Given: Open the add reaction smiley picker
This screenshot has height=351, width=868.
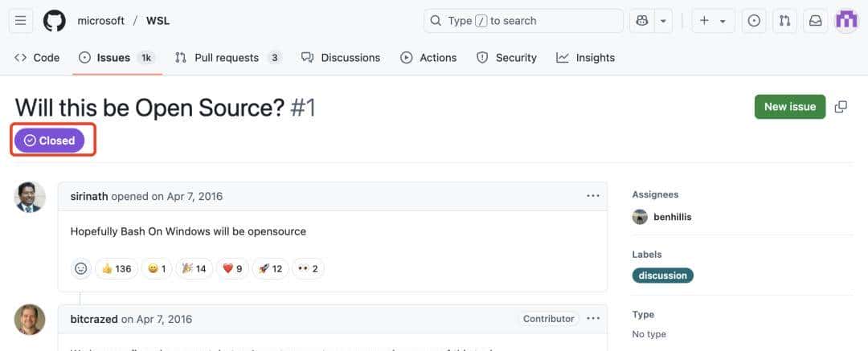Looking at the screenshot, I should (81, 268).
